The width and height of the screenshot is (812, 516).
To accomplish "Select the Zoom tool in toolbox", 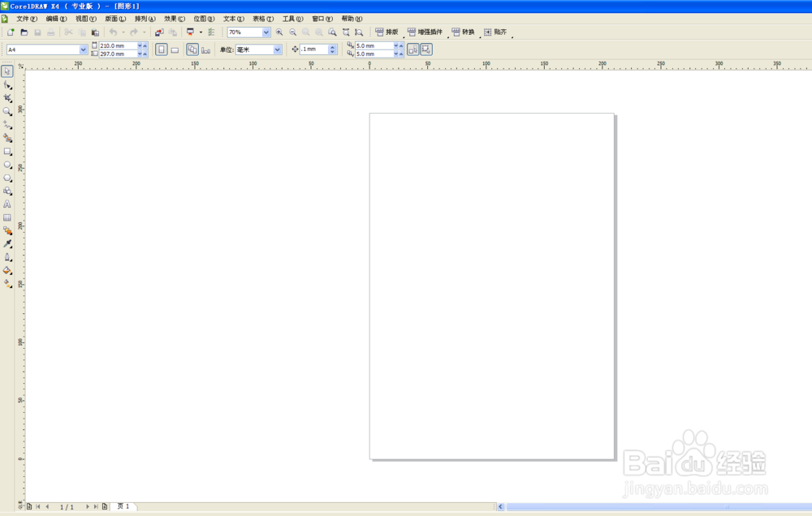I will [x=7, y=111].
